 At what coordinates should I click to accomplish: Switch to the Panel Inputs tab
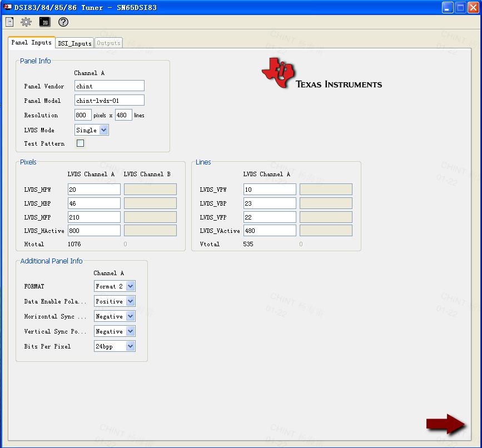point(31,42)
